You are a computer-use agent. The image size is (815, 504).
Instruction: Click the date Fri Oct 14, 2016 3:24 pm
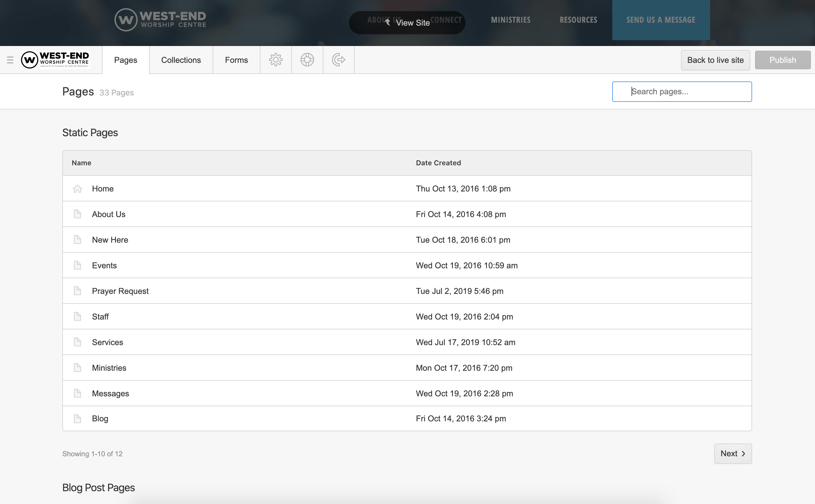[461, 419]
